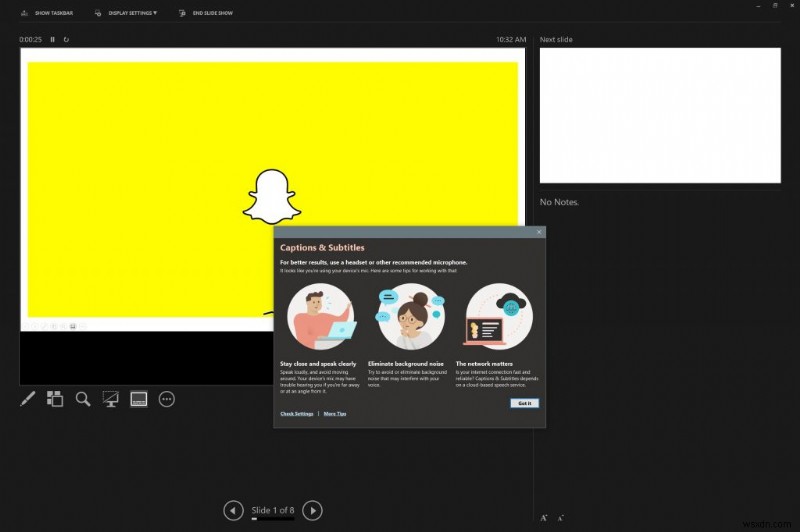
Task: Click the slide progress bar under Slide 1 of 8
Action: pos(273,519)
